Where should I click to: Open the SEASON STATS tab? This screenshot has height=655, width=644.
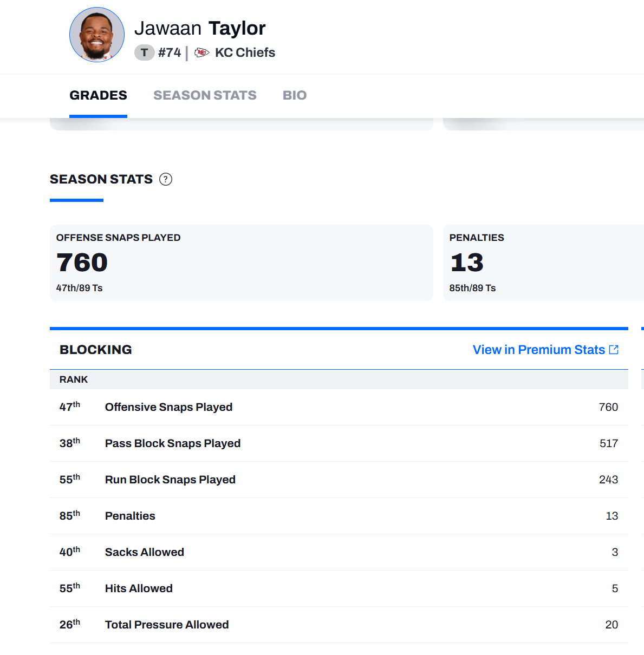[205, 95]
